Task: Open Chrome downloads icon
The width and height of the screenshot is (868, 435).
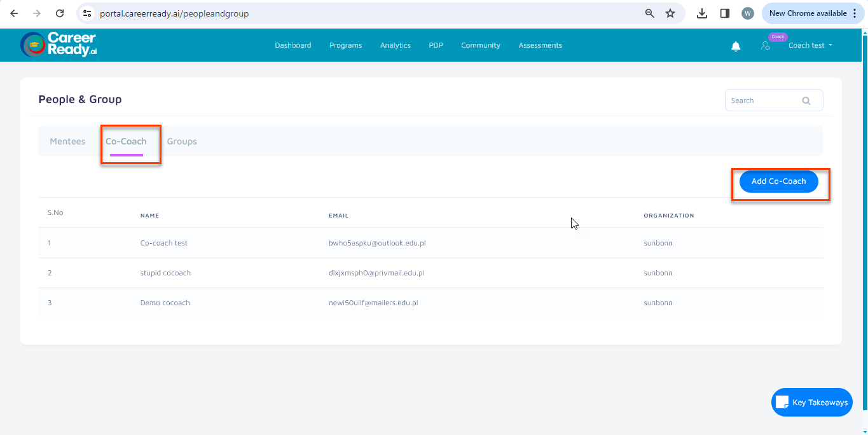Action: pyautogui.click(x=702, y=13)
